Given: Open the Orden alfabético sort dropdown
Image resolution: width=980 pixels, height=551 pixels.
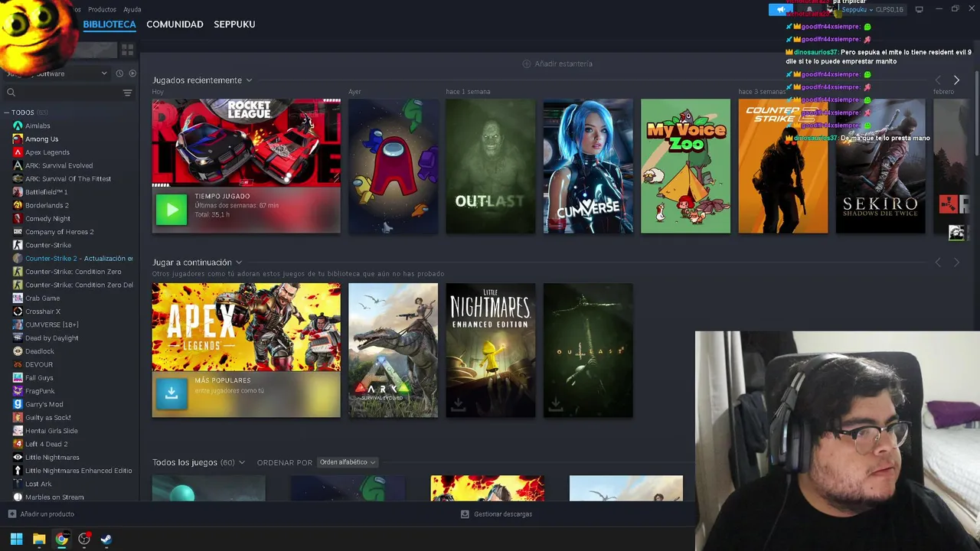Looking at the screenshot, I should click(348, 462).
